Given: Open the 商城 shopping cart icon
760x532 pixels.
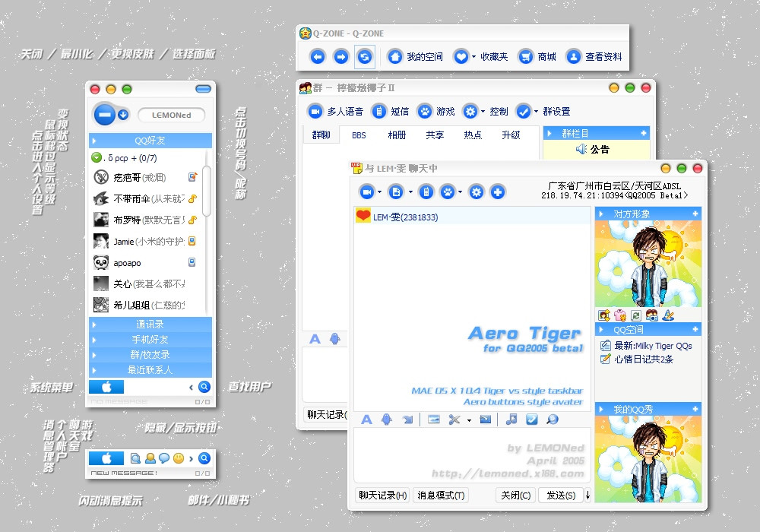Looking at the screenshot, I should pyautogui.click(x=525, y=57).
